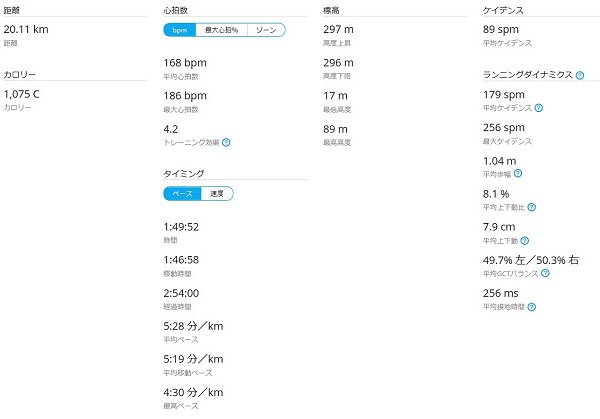
Task: Click help icon next to 平均接地時間
Action: coord(532,307)
